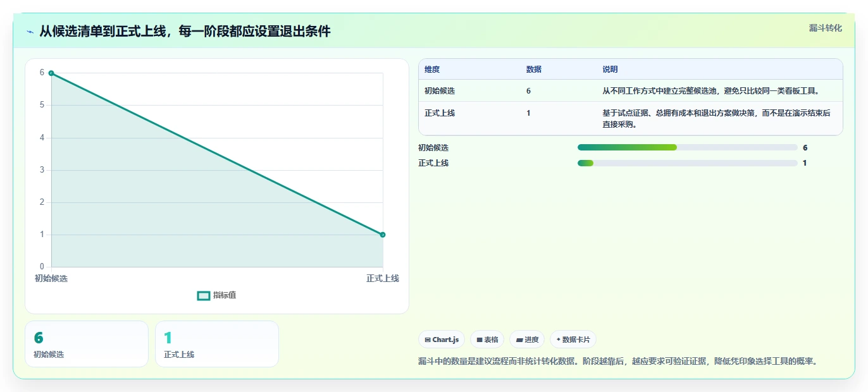The height and width of the screenshot is (392, 868).
Task: Open the stat card showing 1 正式上线
Action: 217,344
